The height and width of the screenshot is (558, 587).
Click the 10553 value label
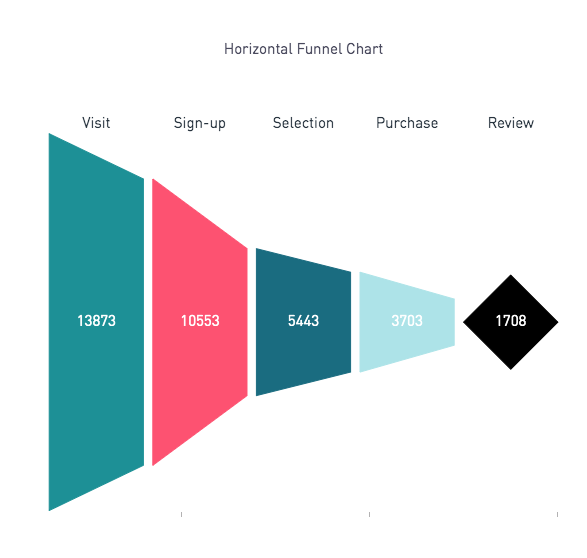click(x=200, y=321)
